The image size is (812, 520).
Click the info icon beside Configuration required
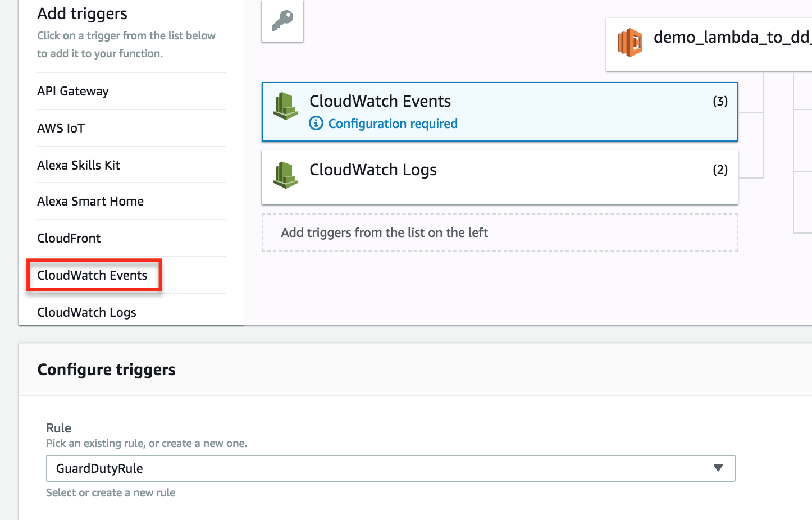click(x=316, y=124)
